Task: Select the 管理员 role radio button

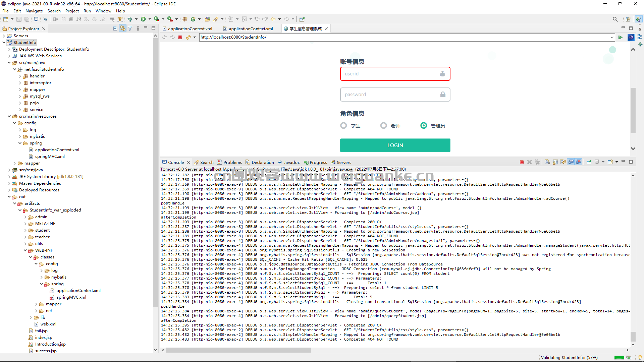Action: pos(424,125)
